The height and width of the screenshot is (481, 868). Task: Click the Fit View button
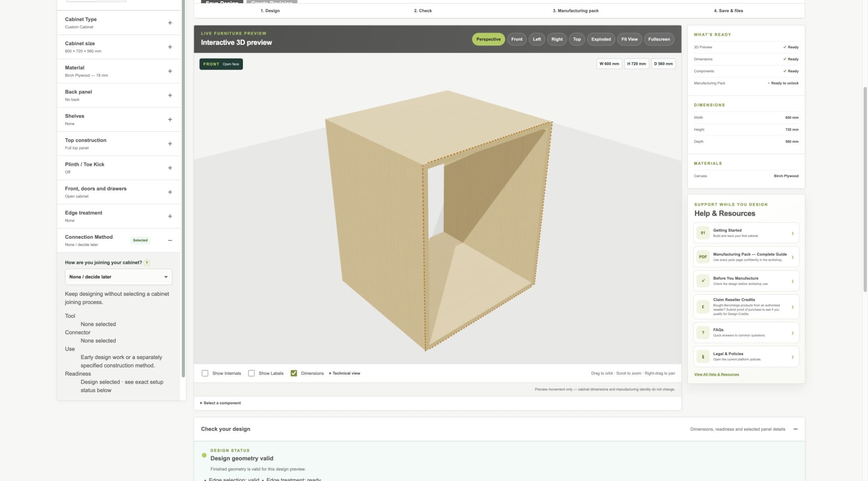point(629,39)
